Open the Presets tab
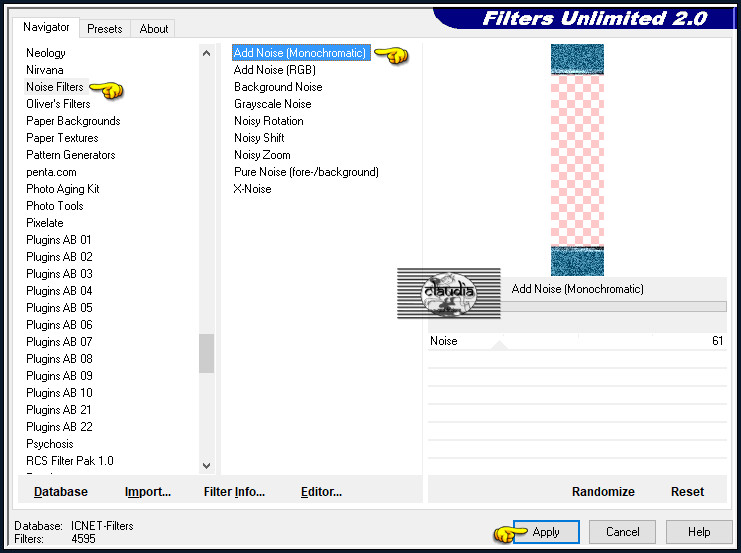This screenshot has width=741, height=553. tap(104, 29)
